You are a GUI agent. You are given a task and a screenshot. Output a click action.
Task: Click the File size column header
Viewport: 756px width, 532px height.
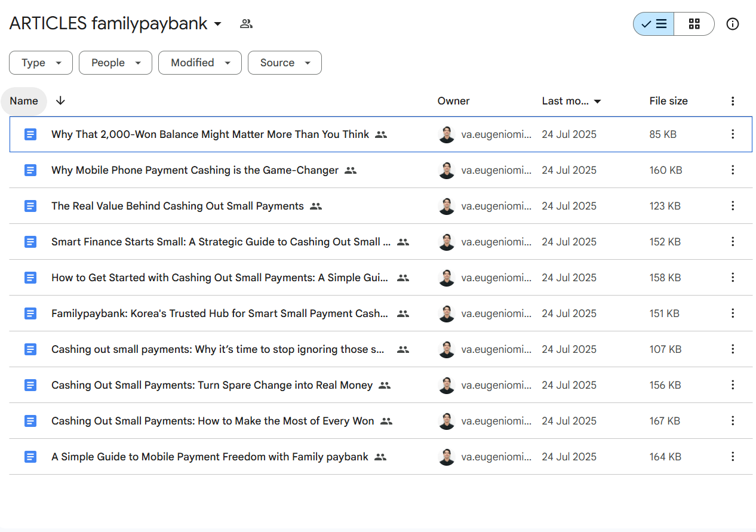668,101
